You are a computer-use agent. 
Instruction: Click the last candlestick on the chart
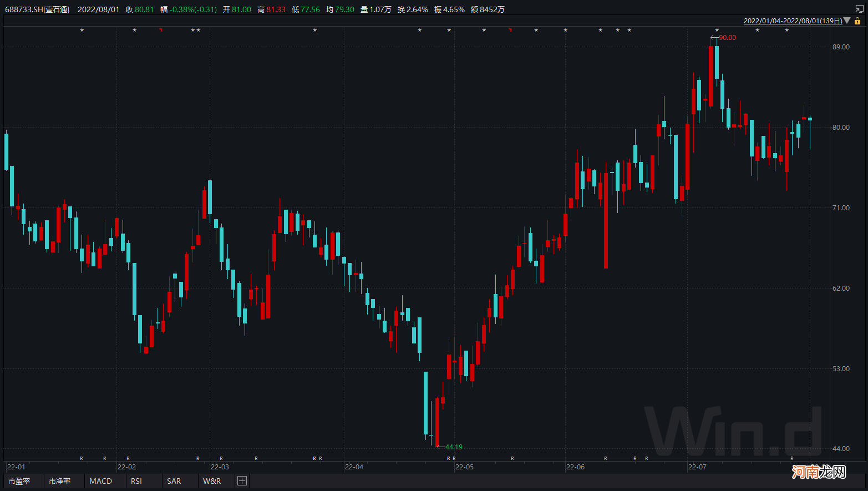(x=810, y=132)
